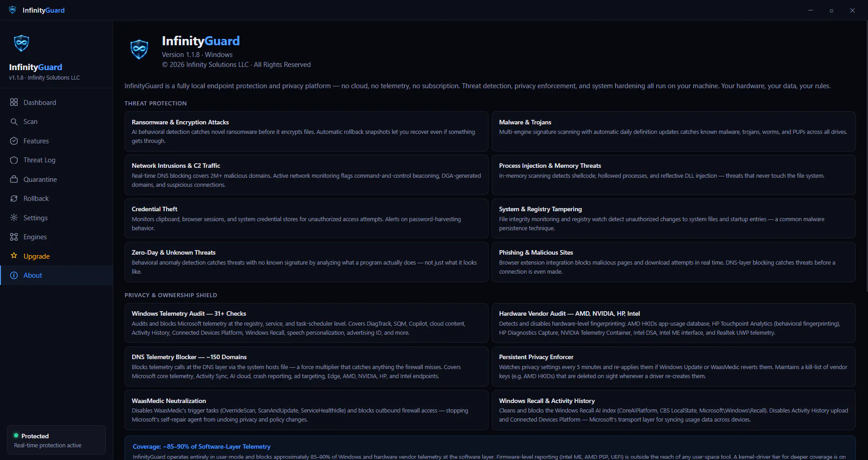Click the Coverage: ~85–90% of Software-Layer Telemetry heading
Image resolution: width=868 pixels, height=460 pixels.
click(x=201, y=446)
